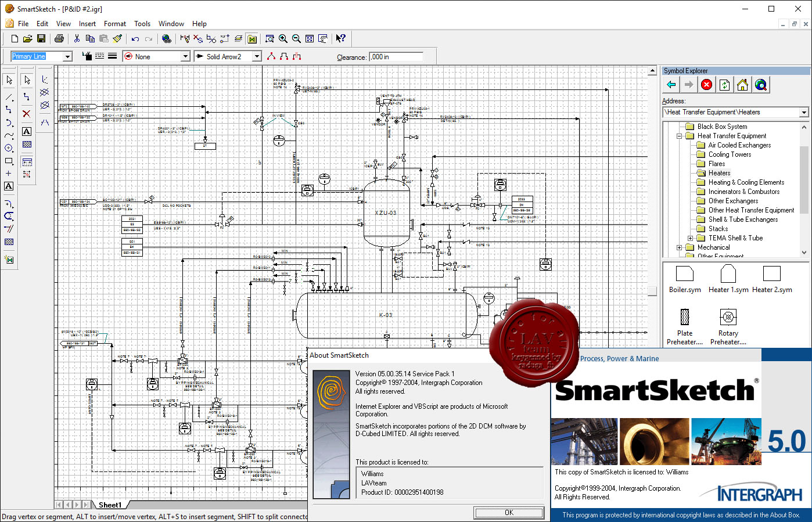This screenshot has height=522, width=812.
Task: Click the Zoom In magnifier icon
Action: pyautogui.click(x=283, y=39)
